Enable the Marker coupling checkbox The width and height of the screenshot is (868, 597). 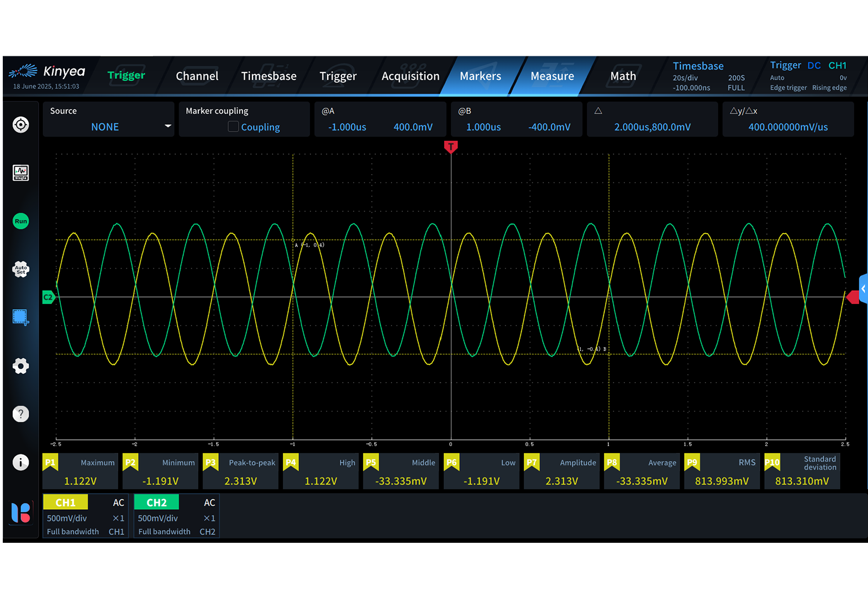coord(233,127)
